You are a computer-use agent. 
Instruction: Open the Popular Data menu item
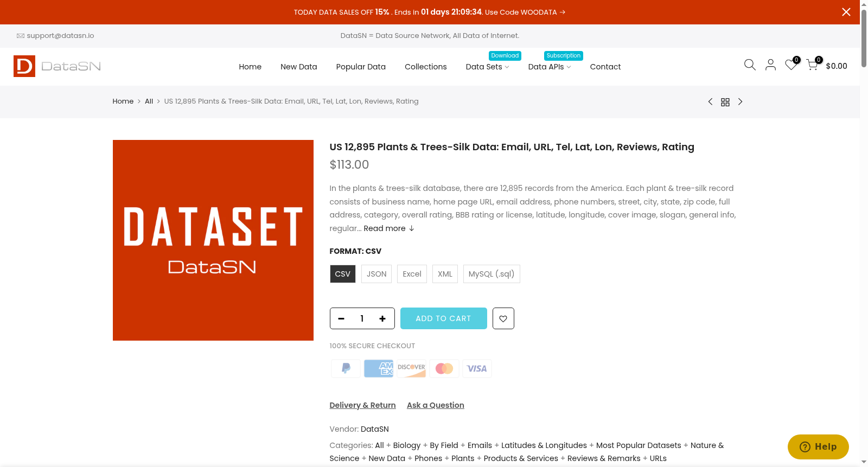[x=361, y=67]
